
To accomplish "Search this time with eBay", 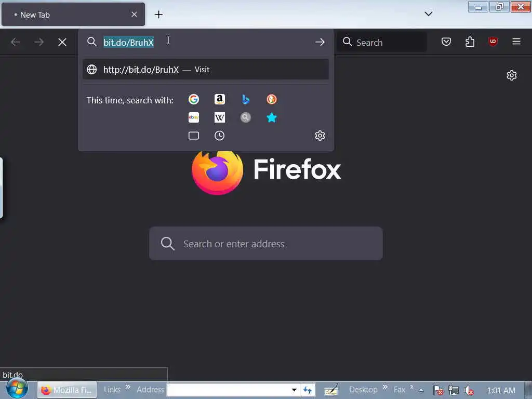I will 194,118.
